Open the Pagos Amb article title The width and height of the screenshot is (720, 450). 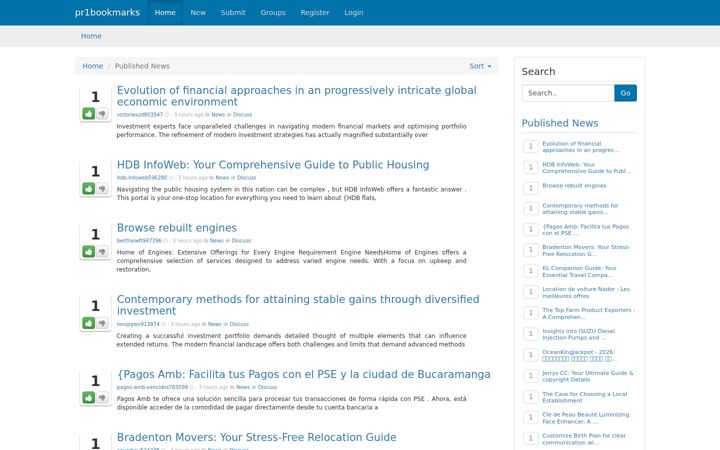coord(304,374)
